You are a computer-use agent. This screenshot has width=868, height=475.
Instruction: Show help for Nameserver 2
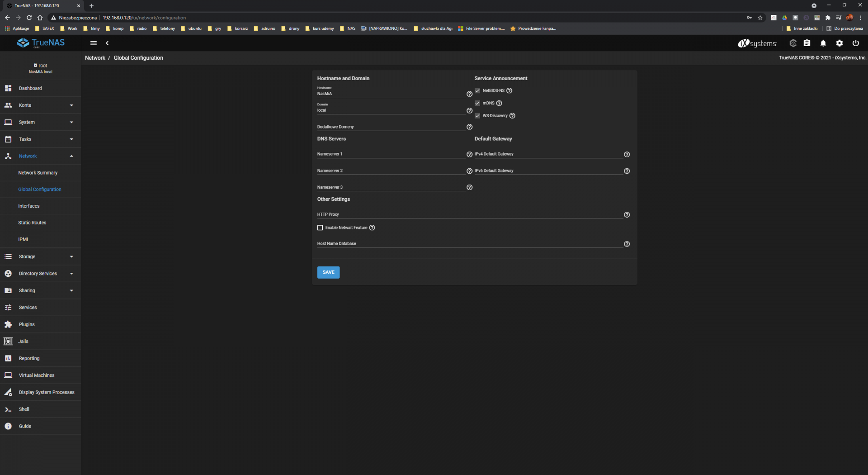pyautogui.click(x=469, y=171)
